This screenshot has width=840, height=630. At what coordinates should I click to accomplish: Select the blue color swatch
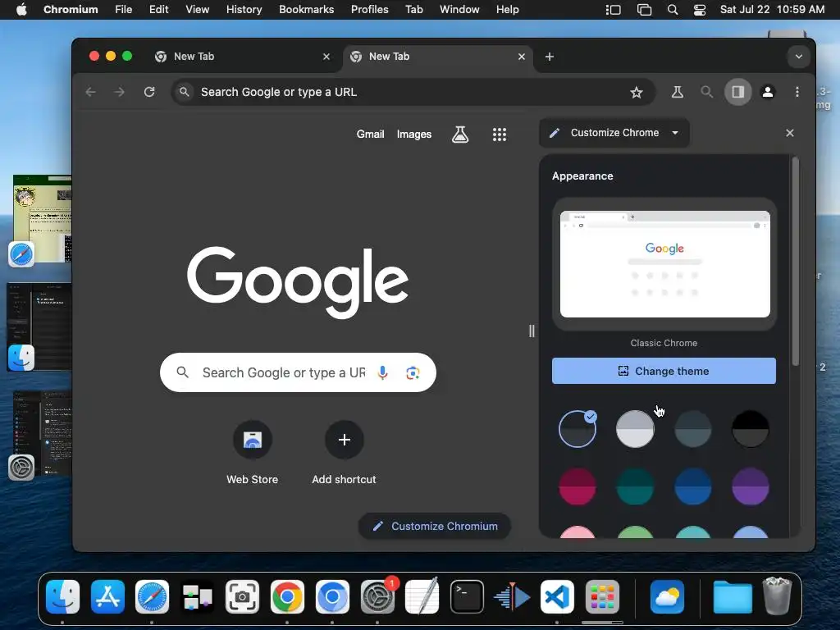692,487
